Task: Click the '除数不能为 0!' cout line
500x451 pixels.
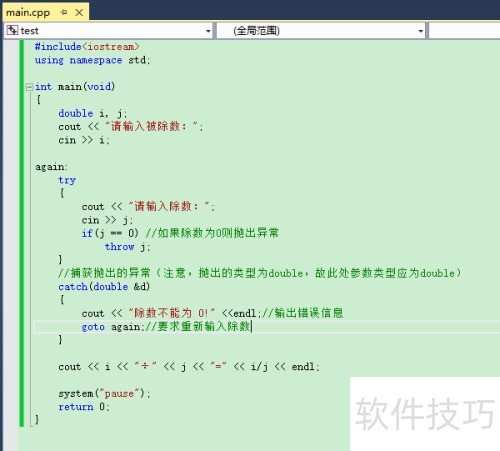Action: [x=212, y=313]
